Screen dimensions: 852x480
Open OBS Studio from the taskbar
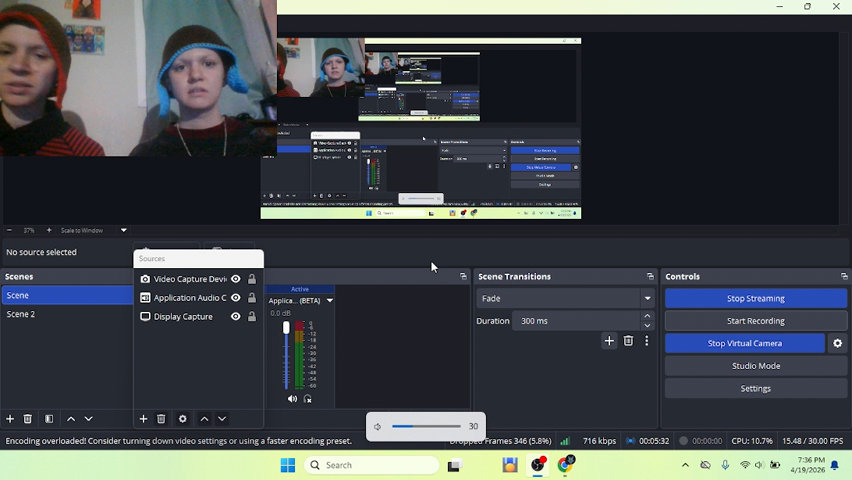tap(537, 465)
